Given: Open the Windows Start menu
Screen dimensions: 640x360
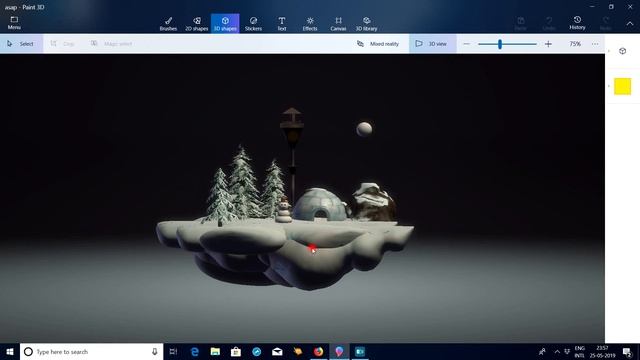Looking at the screenshot, I should coord(10,351).
